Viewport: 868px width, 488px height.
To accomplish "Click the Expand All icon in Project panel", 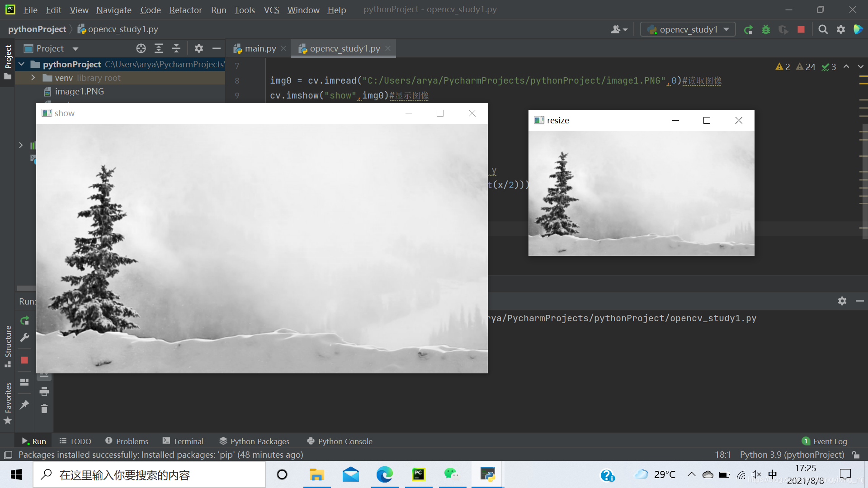I will [x=159, y=48].
